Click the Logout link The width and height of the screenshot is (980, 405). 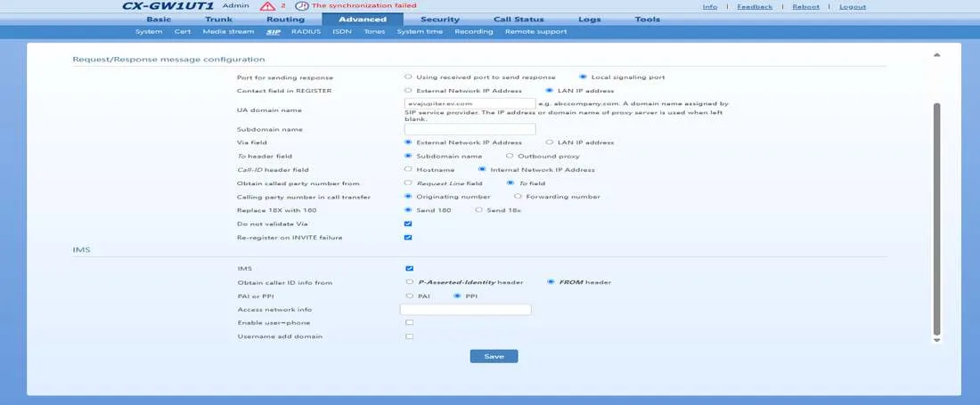[853, 7]
